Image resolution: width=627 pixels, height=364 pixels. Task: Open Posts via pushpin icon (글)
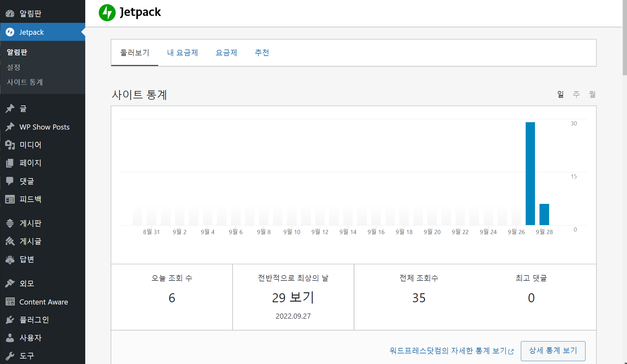coord(10,109)
